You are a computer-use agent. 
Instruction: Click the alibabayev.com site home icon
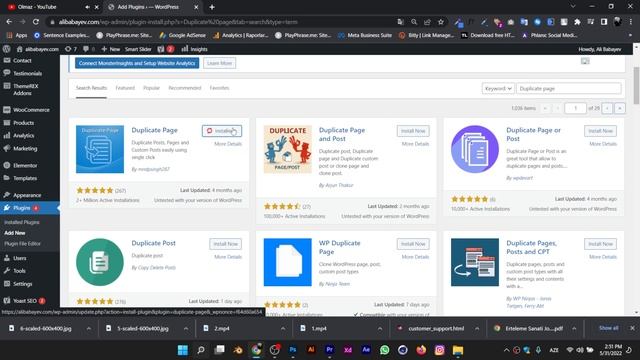click(x=19, y=49)
